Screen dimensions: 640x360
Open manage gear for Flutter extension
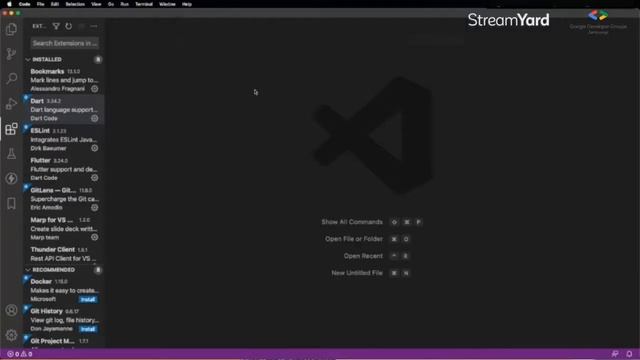click(x=95, y=178)
